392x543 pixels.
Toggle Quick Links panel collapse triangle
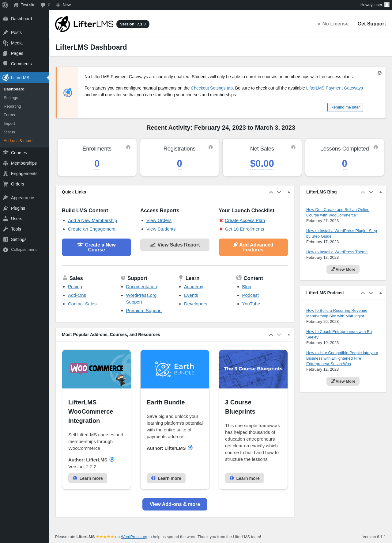point(289,192)
